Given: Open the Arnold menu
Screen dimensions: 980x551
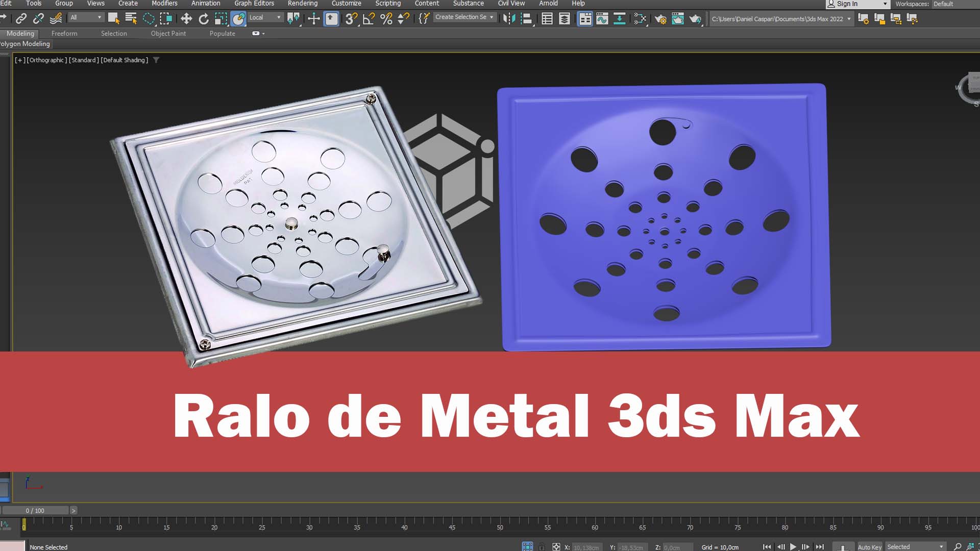Looking at the screenshot, I should tap(548, 4).
